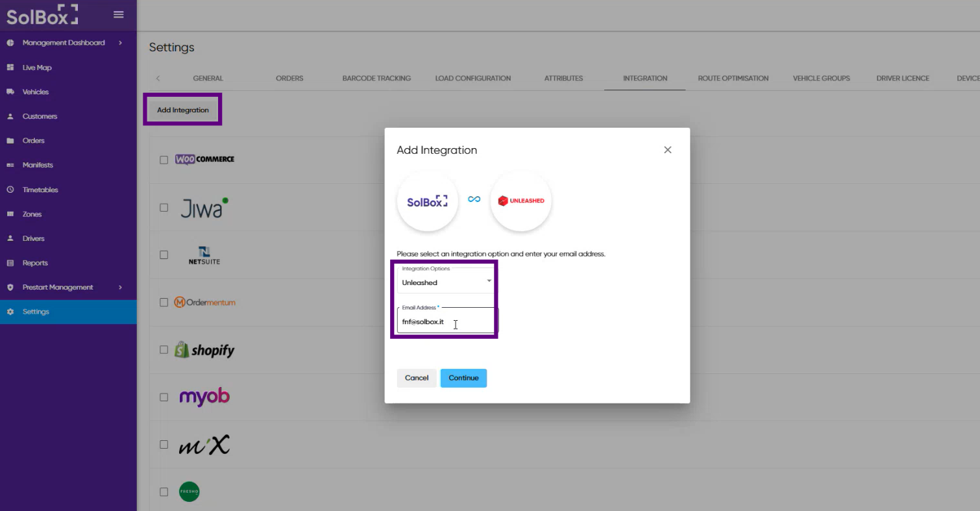The height and width of the screenshot is (511, 980).
Task: Click the Shopify logo
Action: pyautogui.click(x=204, y=350)
